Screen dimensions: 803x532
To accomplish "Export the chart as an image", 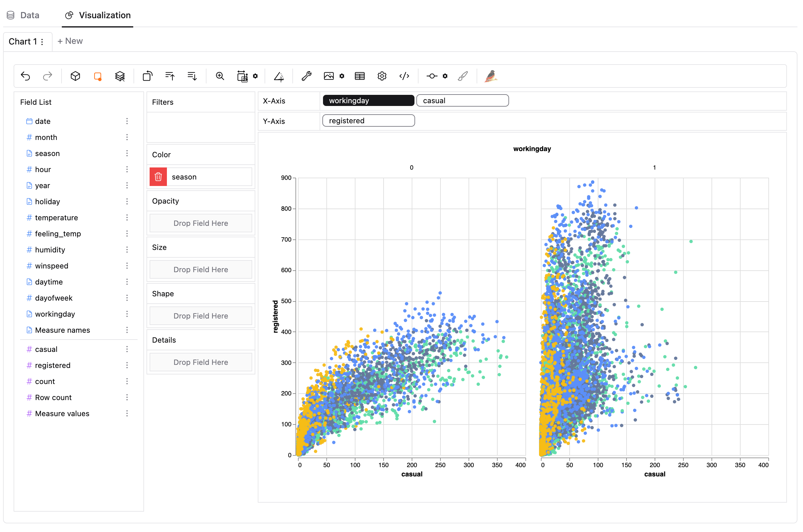I will point(329,76).
